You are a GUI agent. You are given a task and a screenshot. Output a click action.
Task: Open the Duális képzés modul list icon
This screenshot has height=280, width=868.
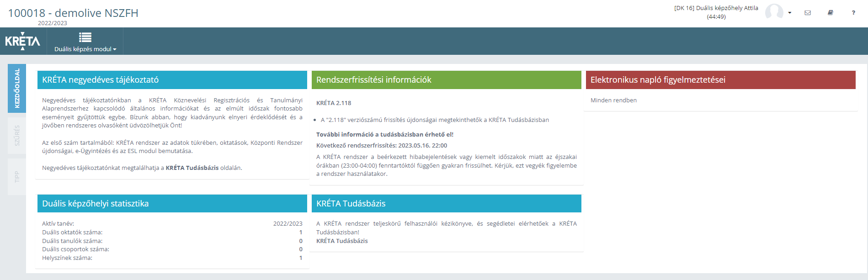(85, 37)
